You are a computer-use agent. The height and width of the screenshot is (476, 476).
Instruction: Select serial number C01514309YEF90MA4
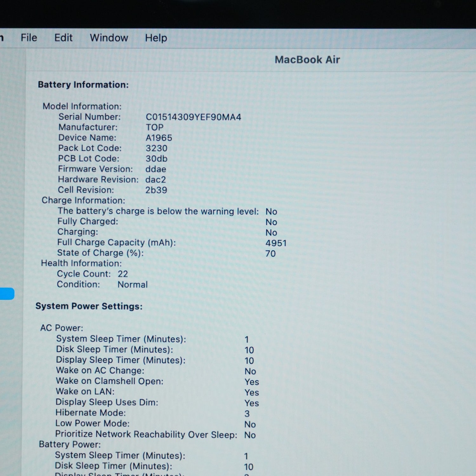[x=194, y=117]
